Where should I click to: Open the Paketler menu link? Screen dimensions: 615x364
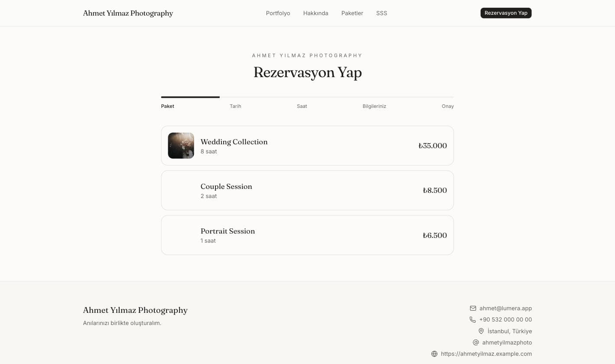[x=352, y=13]
